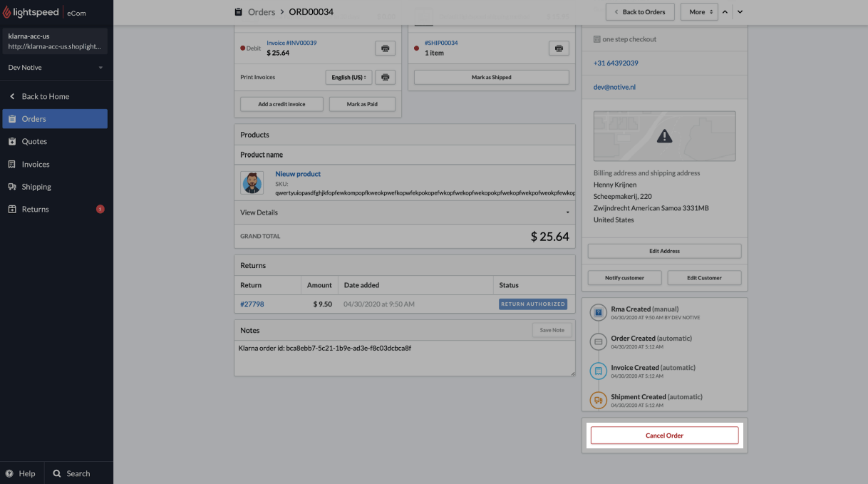This screenshot has width=868, height=484.
Task: Print invoice #INV00039 with the printer icon
Action: click(x=385, y=48)
